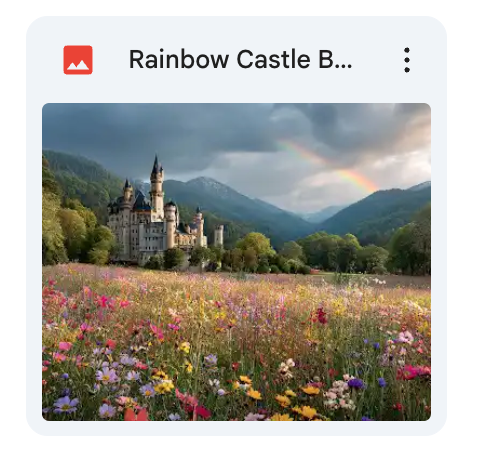Viewport: 478px width, 454px height.
Task: Click the red image file type icon
Action: [78, 60]
